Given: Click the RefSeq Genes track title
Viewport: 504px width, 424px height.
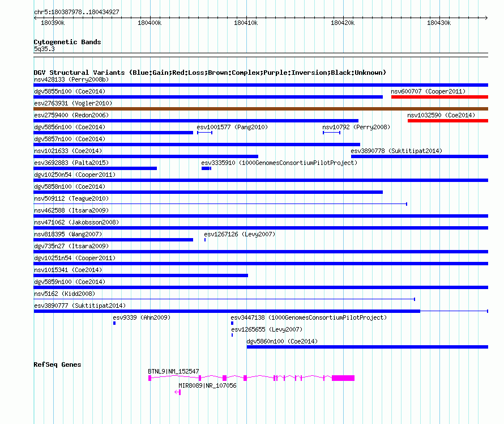Looking at the screenshot, I should pyautogui.click(x=57, y=364).
